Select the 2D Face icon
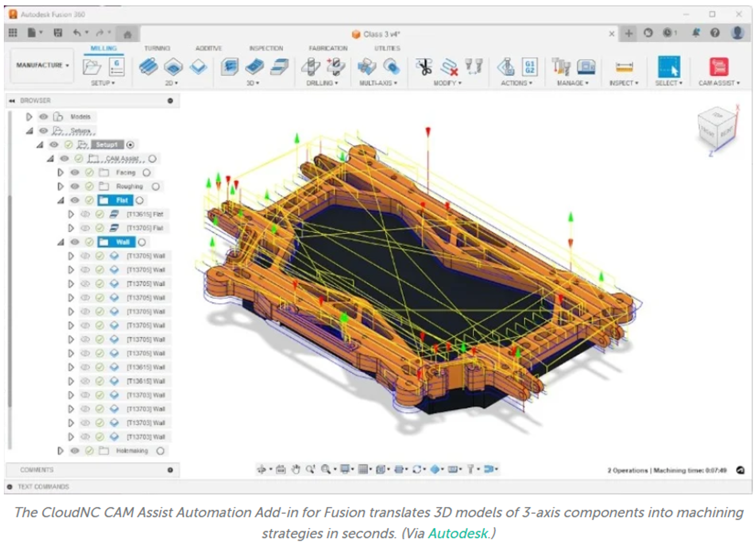The image size is (756, 545). pyautogui.click(x=198, y=66)
